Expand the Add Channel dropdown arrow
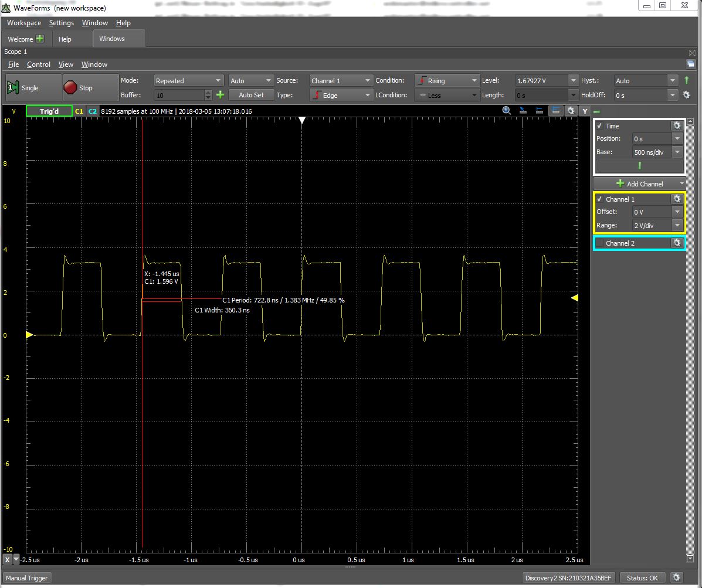 coord(681,183)
